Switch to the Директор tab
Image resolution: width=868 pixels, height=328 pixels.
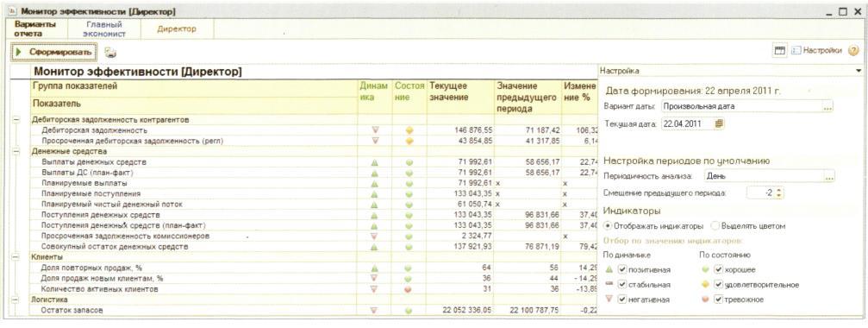177,29
